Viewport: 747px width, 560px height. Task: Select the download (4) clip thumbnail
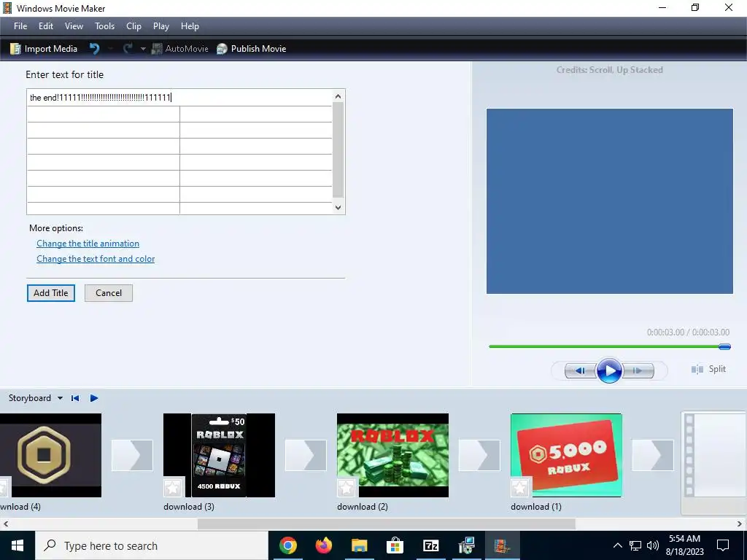(50, 455)
